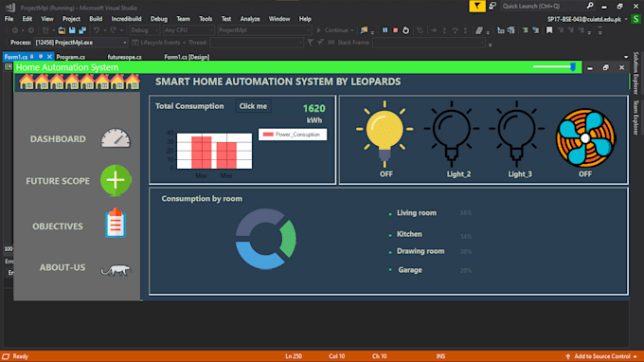Click the bookmark toolbar icon
Image resolution: width=644 pixels, height=362 pixels.
(549, 30)
